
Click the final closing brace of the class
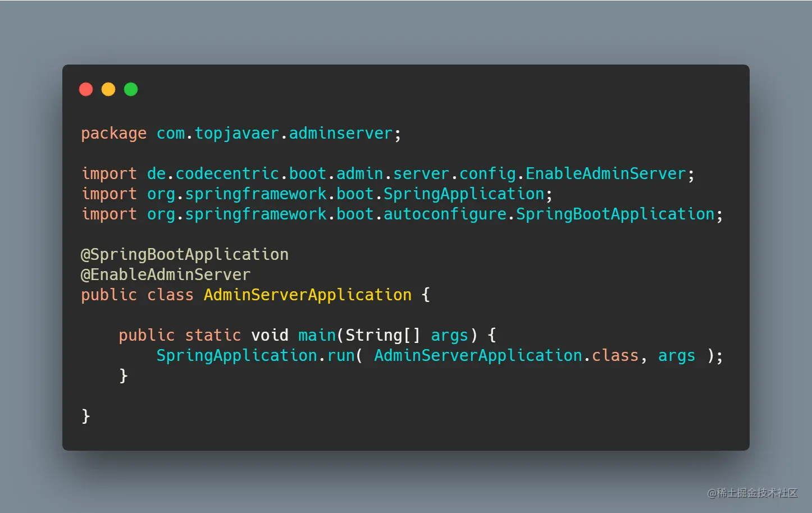point(86,416)
